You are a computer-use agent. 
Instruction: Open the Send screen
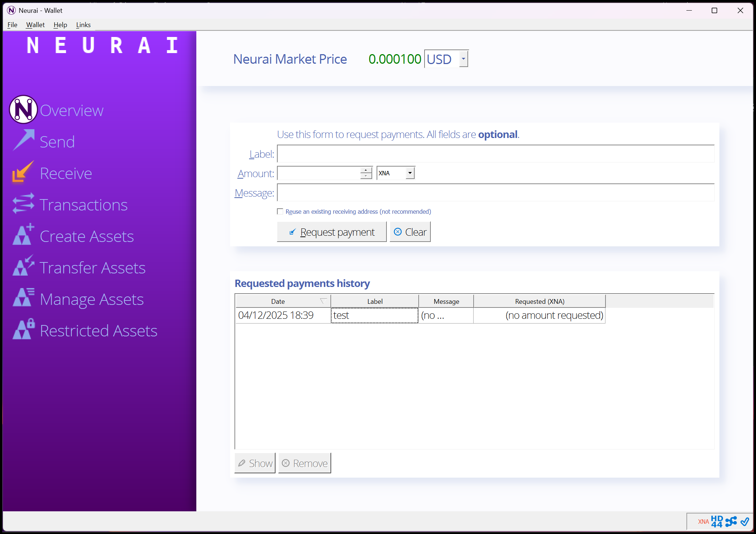[57, 142]
